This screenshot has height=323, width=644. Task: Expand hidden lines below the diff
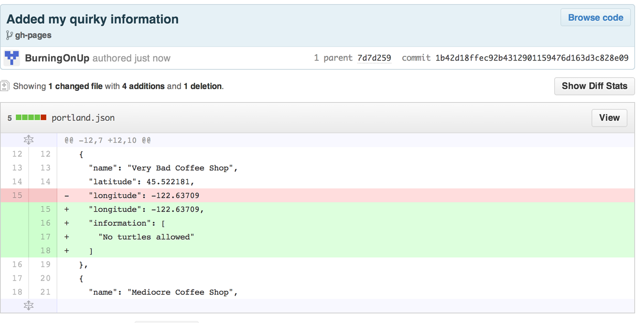(x=28, y=305)
